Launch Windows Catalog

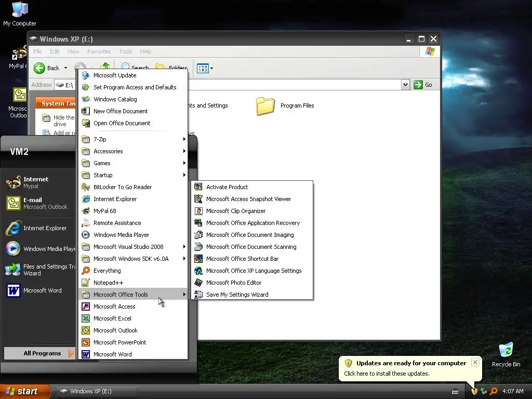click(x=133, y=99)
